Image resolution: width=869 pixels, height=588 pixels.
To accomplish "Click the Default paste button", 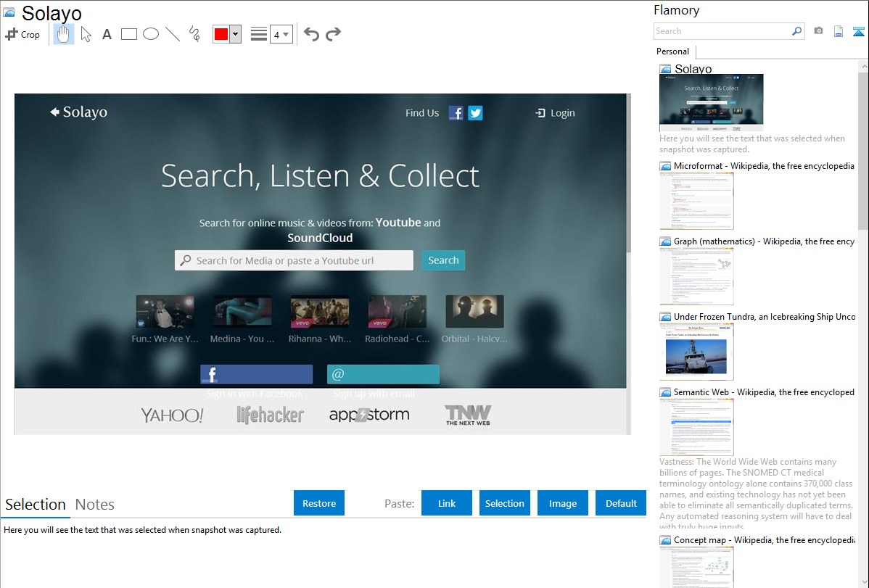I will (x=621, y=503).
